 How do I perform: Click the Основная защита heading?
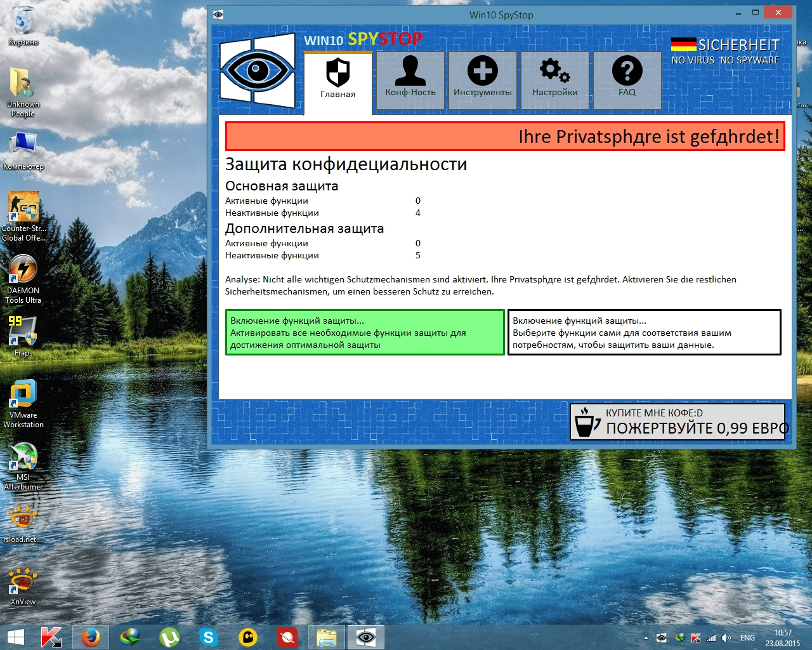282,186
